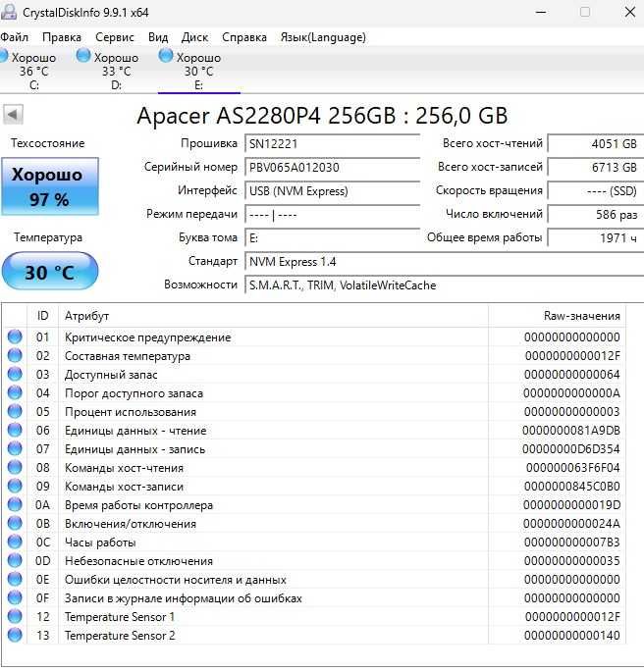Screen dimensions: 644x672
Task: Click the previous disk arrow button
Action: 13,115
